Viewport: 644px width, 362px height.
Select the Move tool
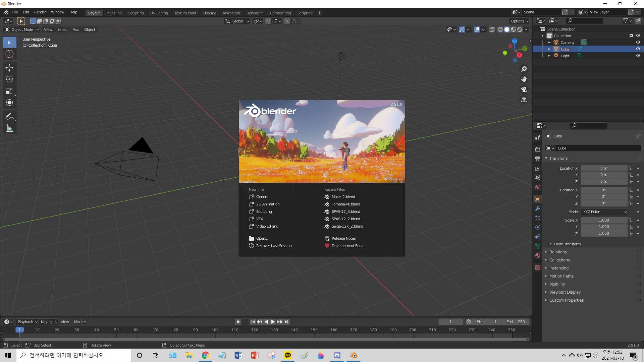click(9, 67)
